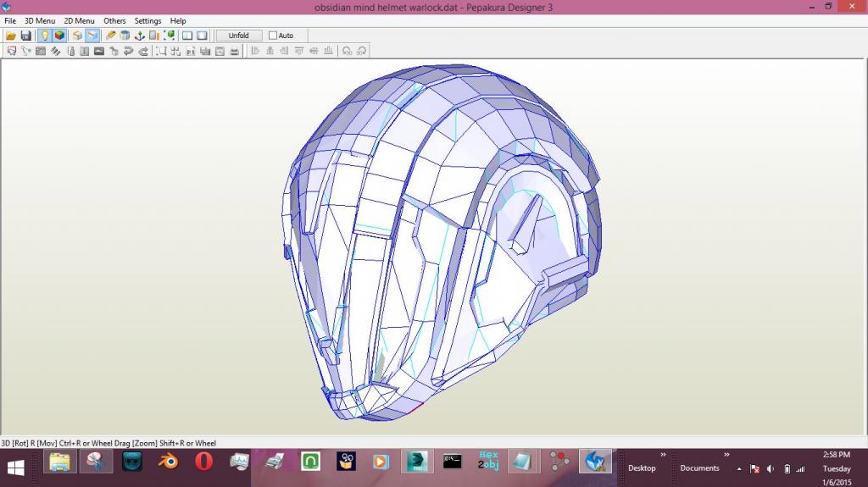This screenshot has width=868, height=487.
Task: Toggle the light bulb lighting icon
Action: 45,36
